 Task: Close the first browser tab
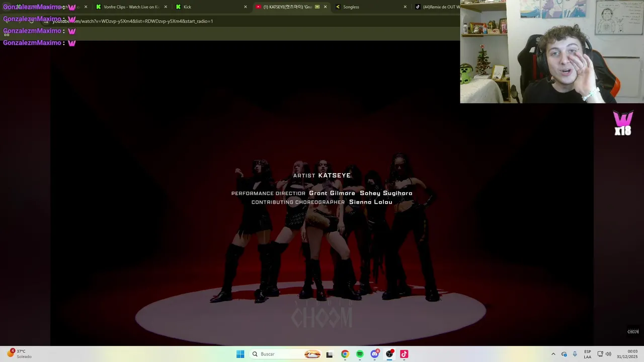86,7
